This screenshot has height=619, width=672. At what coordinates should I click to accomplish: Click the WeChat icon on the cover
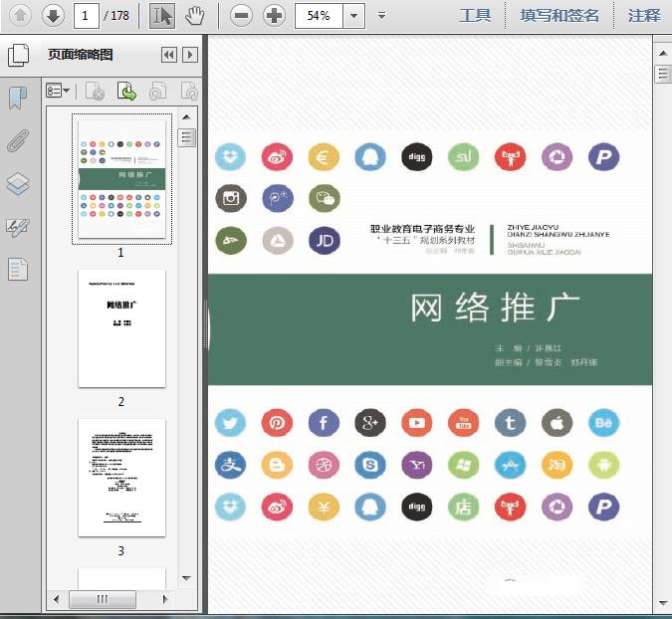click(x=325, y=198)
